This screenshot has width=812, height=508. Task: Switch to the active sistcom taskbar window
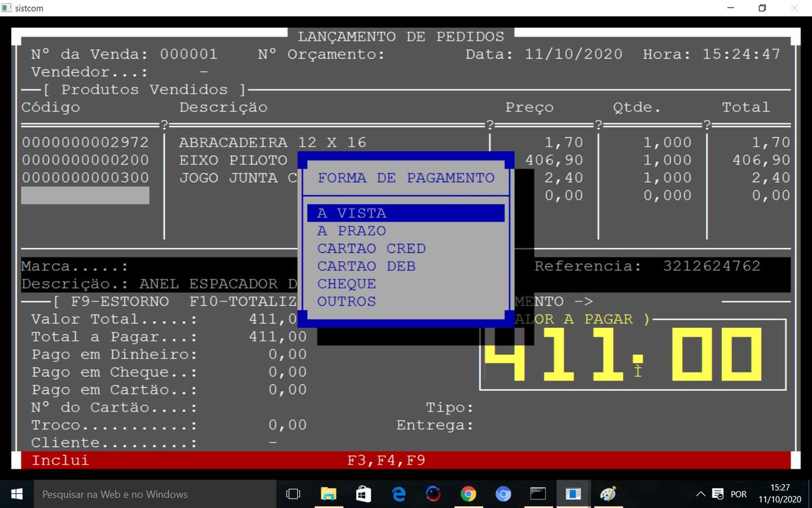click(x=573, y=494)
